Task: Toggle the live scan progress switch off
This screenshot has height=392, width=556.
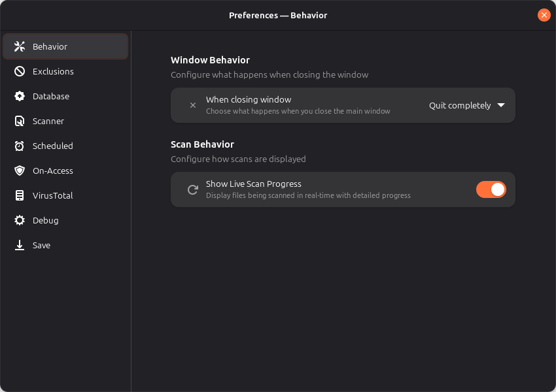Action: (491, 189)
